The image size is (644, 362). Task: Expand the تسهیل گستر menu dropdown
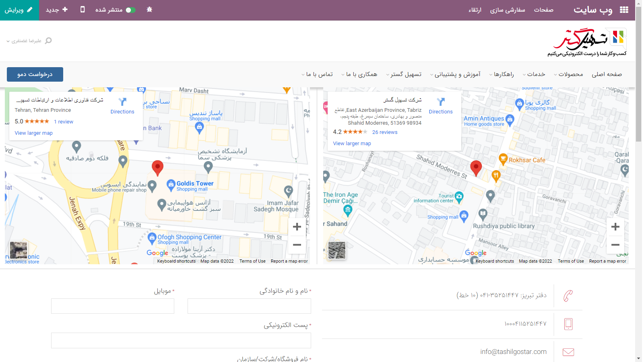404,74
